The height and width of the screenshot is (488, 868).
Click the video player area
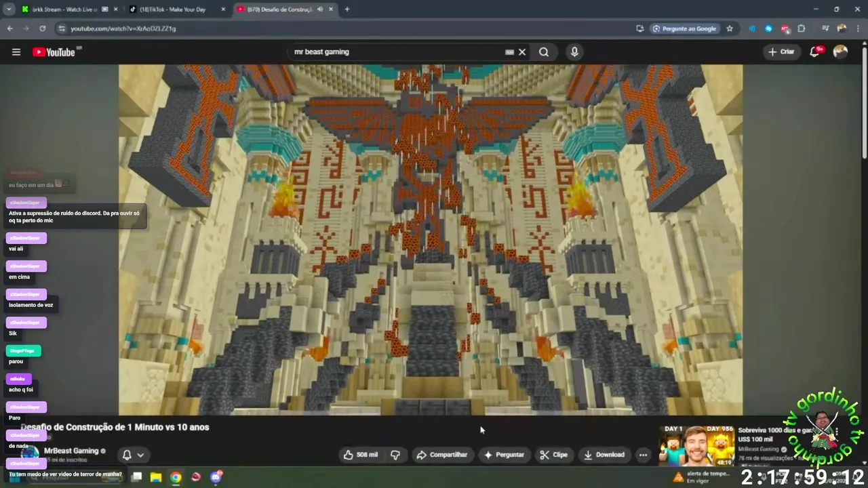tap(431, 239)
